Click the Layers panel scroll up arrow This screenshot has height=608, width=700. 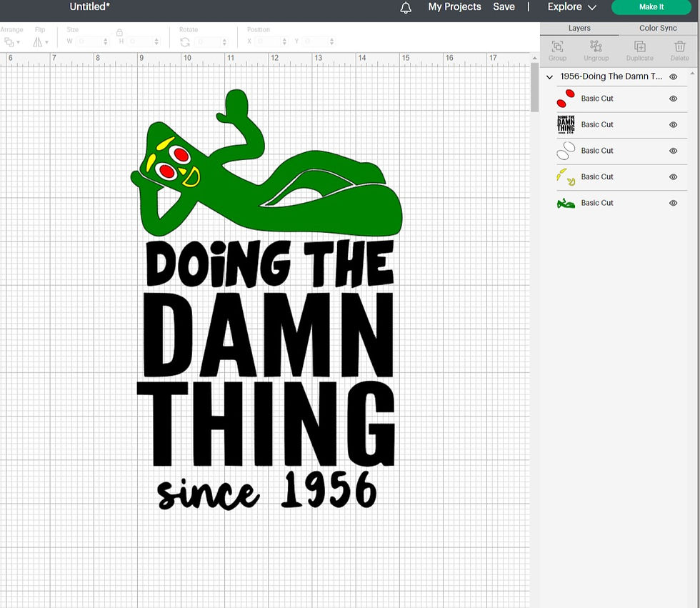(x=692, y=73)
